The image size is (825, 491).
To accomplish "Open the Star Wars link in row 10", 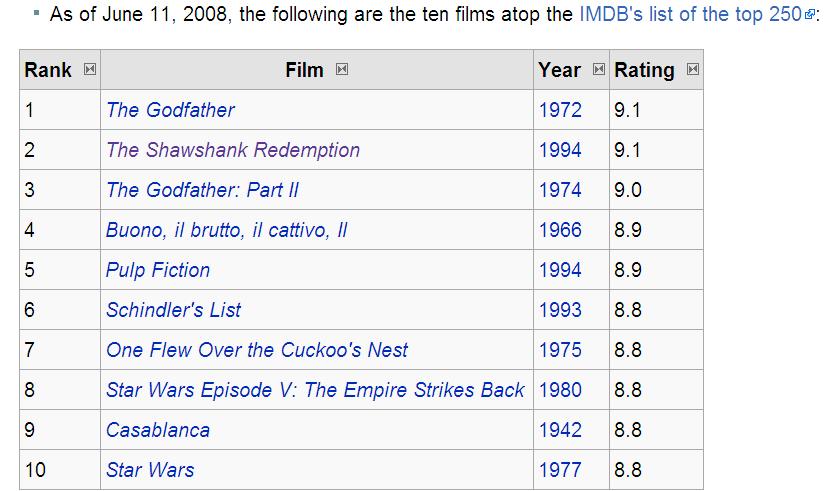I will click(x=150, y=469).
